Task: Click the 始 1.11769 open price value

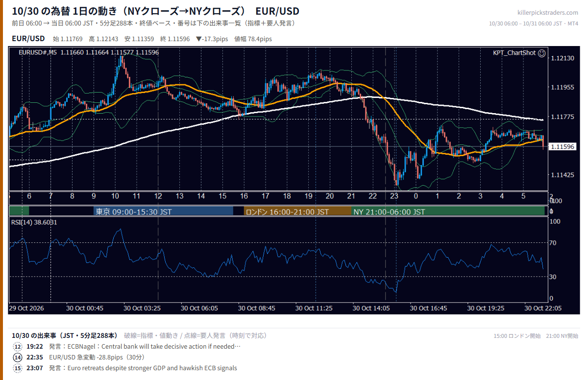Action: pyautogui.click(x=68, y=39)
